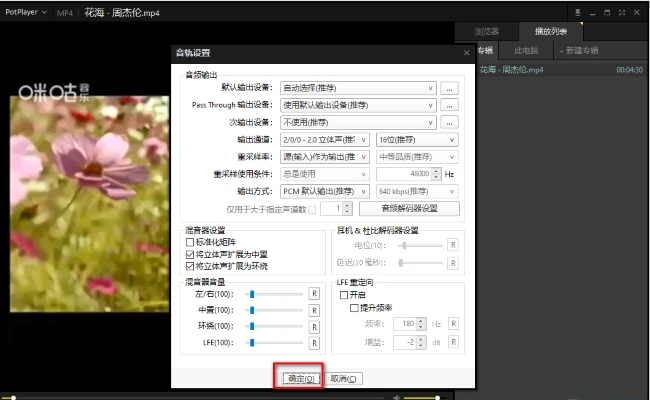Image resolution: width=650 pixels, height=400 pixels.
Task: Adjust the 电位 slider
Action: click(x=420, y=245)
